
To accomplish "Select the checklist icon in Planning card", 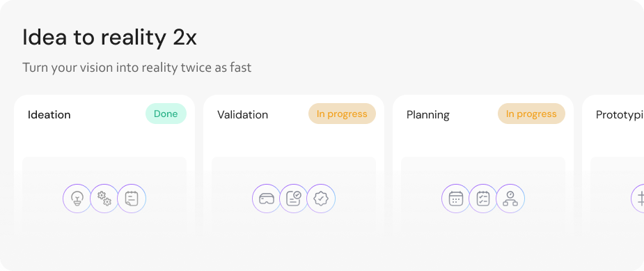I will (x=483, y=199).
